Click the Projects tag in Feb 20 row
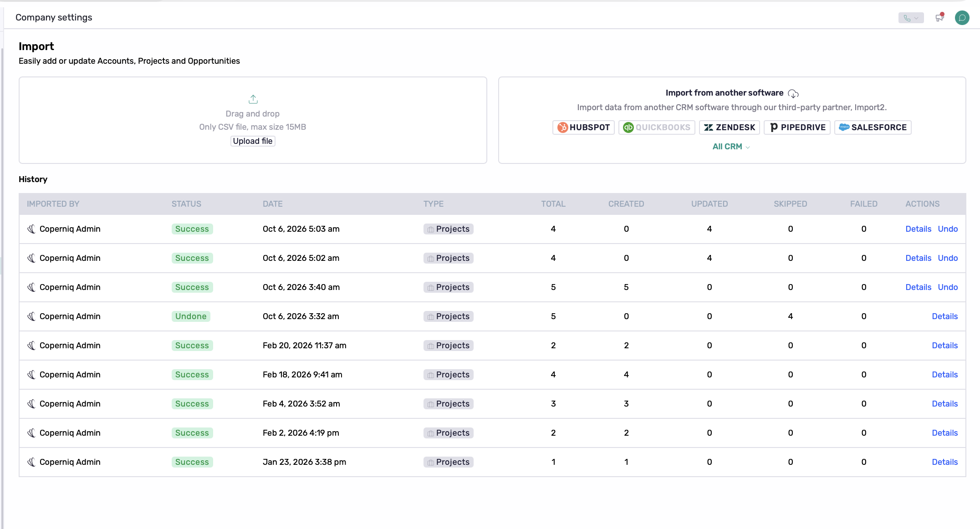Viewport: 980px width, 529px height. point(449,346)
